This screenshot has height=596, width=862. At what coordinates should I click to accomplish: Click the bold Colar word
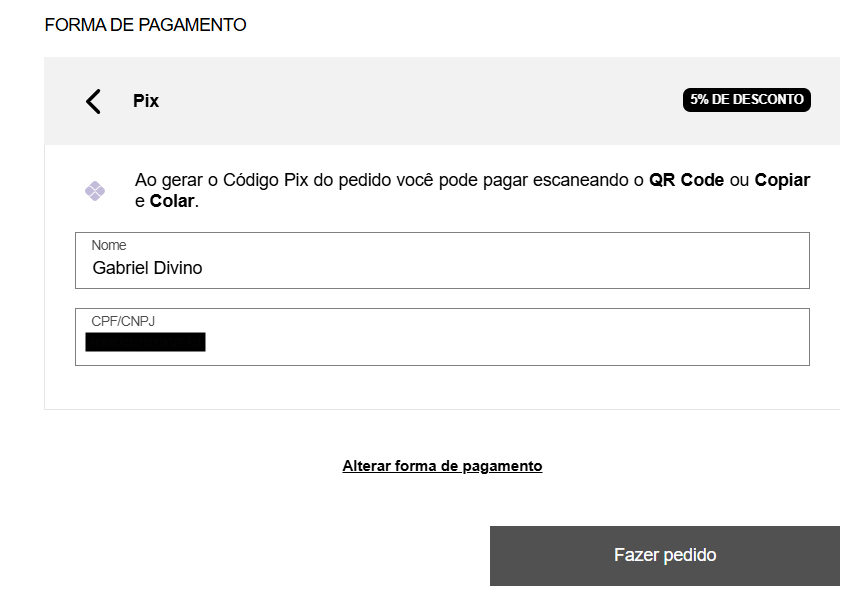point(172,201)
